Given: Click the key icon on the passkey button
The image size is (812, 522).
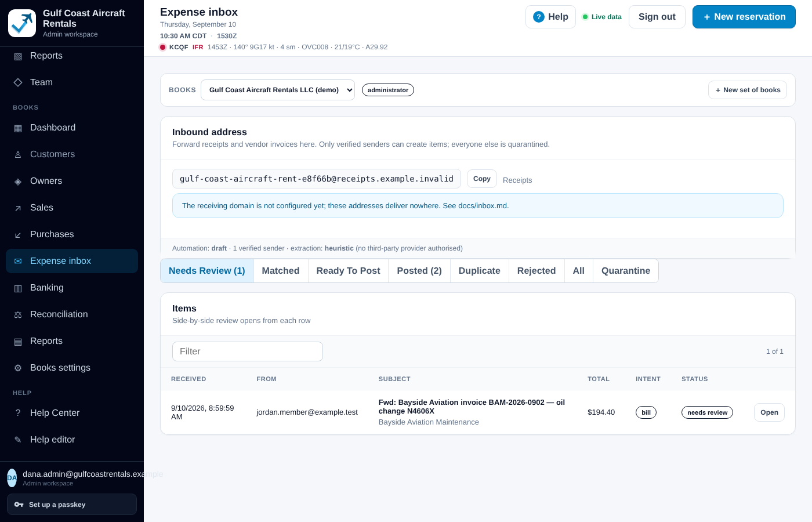Looking at the screenshot, I should tap(19, 505).
